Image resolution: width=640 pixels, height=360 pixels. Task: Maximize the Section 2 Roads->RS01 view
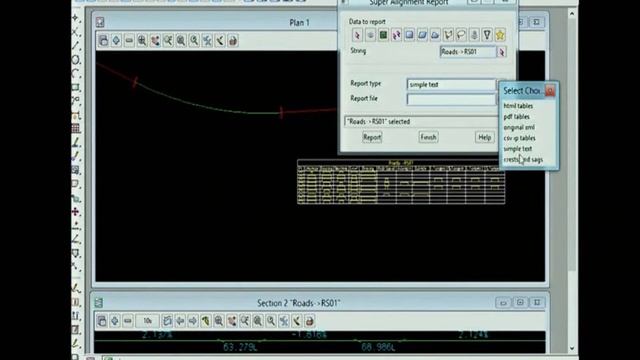[x=520, y=302]
